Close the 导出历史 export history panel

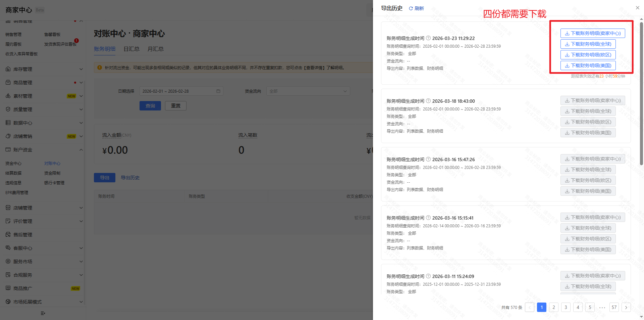(637, 8)
